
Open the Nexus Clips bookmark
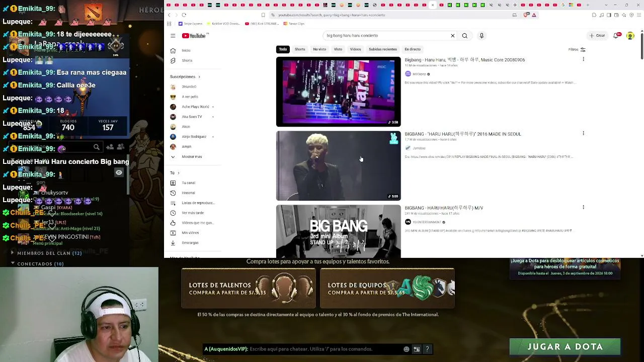point(294,24)
